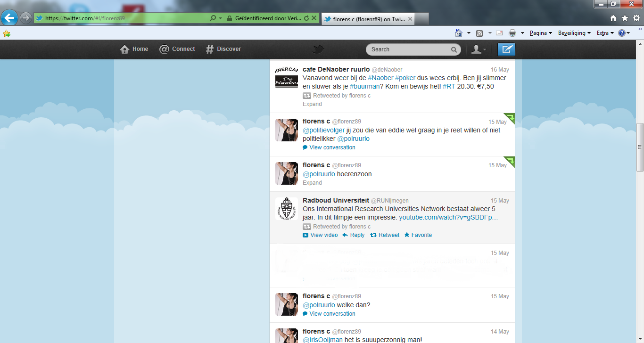The width and height of the screenshot is (644, 343).
Task: Click the security padlock icon
Action: coord(229,18)
